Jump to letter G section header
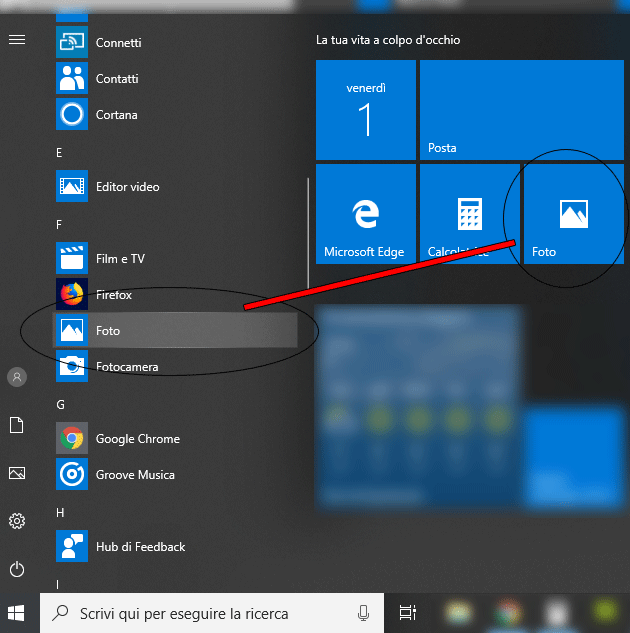The width and height of the screenshot is (630, 633). pyautogui.click(x=61, y=404)
